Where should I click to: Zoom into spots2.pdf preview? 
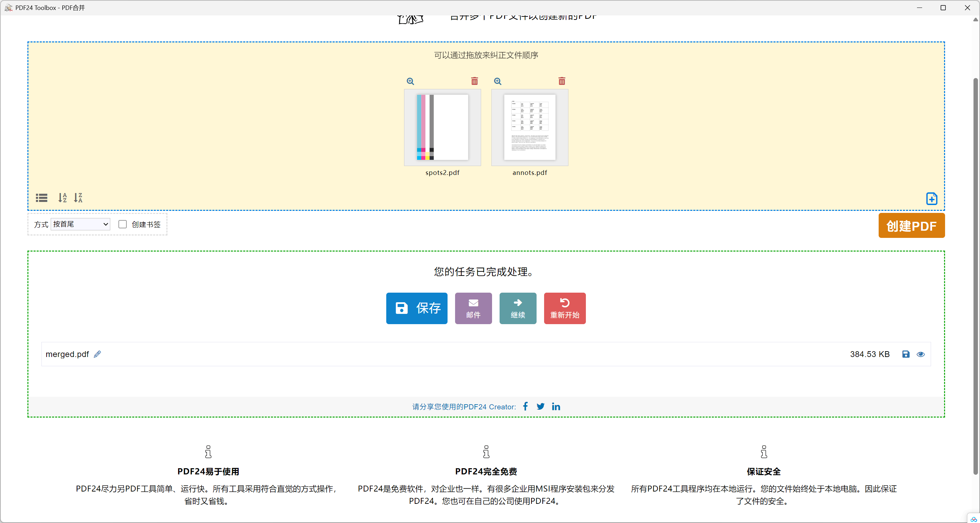pyautogui.click(x=410, y=81)
